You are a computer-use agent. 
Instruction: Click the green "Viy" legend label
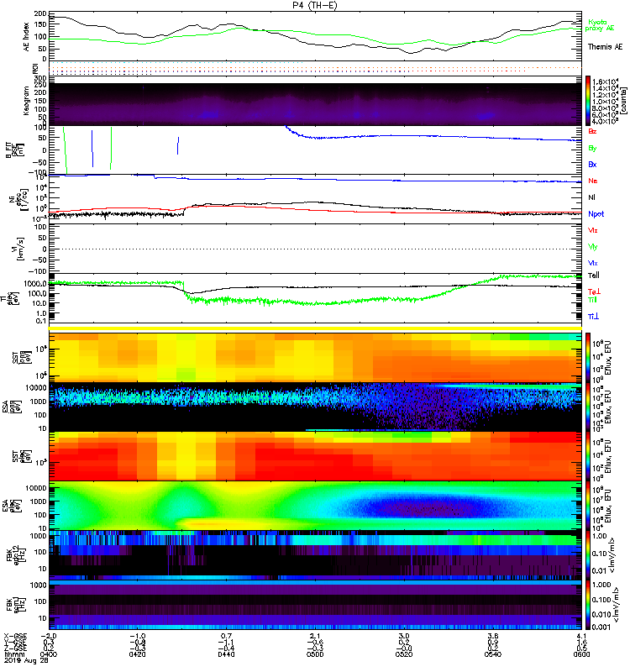pos(593,247)
